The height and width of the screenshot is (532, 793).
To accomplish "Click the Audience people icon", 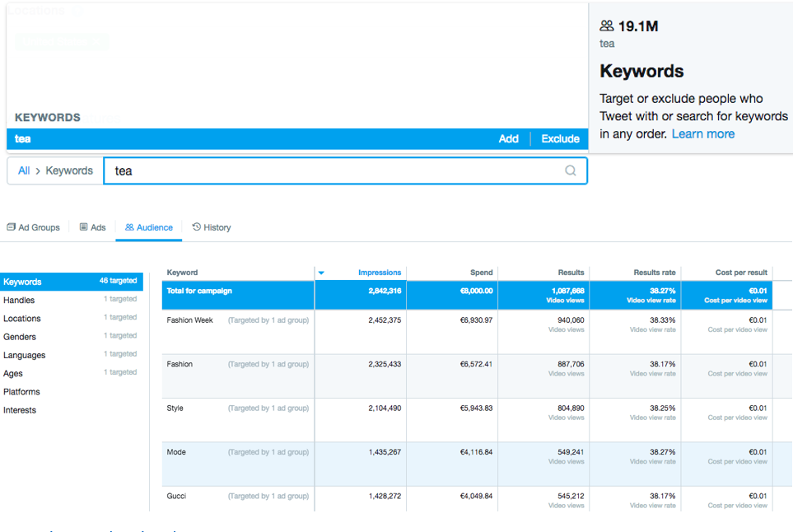I will coord(128,226).
